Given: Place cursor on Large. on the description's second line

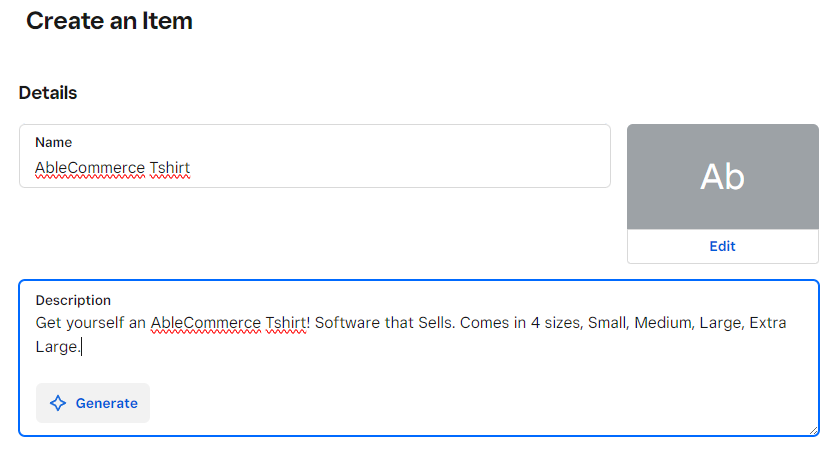Looking at the screenshot, I should (58, 347).
